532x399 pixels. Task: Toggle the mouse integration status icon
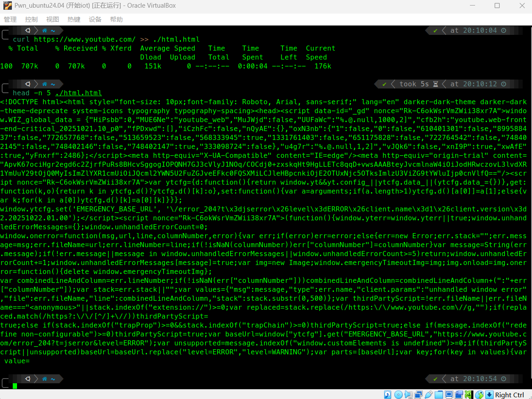tap(479, 395)
